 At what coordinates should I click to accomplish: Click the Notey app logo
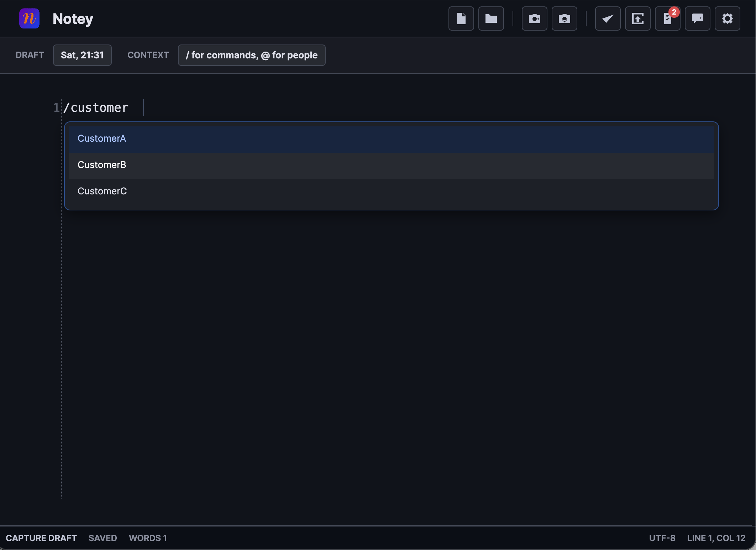click(x=29, y=19)
